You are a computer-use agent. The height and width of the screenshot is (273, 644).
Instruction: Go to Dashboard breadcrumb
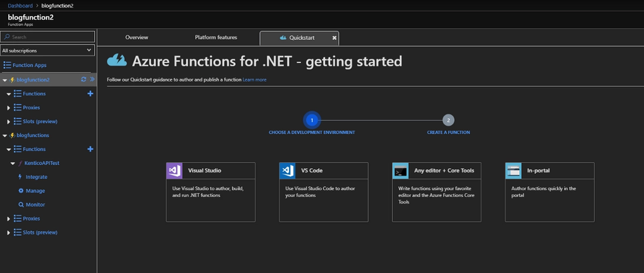[20, 5]
